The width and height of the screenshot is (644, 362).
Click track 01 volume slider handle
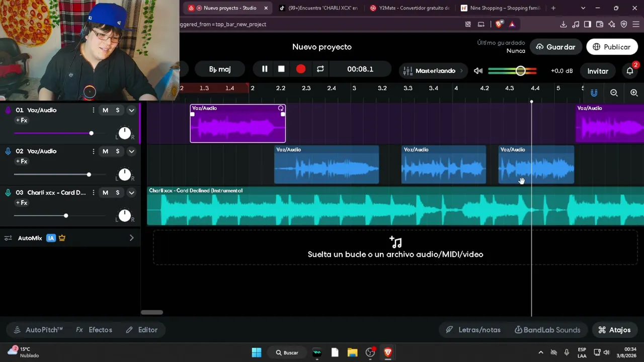91,133
